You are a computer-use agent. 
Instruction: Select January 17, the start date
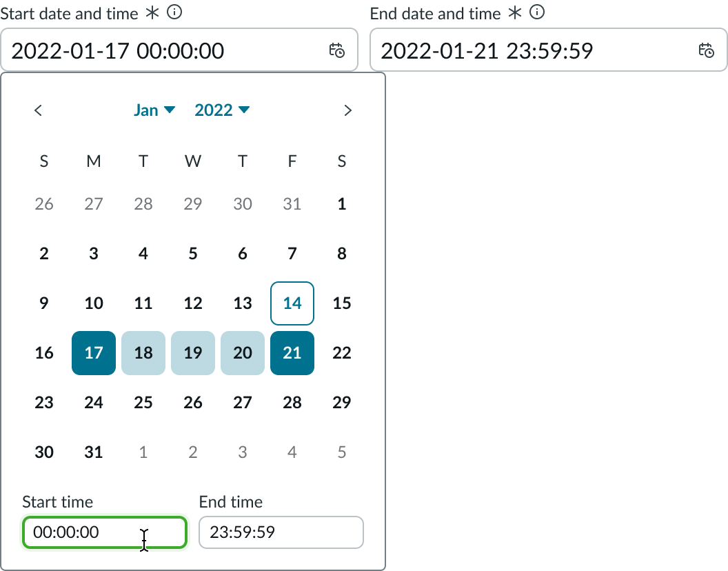click(x=94, y=353)
